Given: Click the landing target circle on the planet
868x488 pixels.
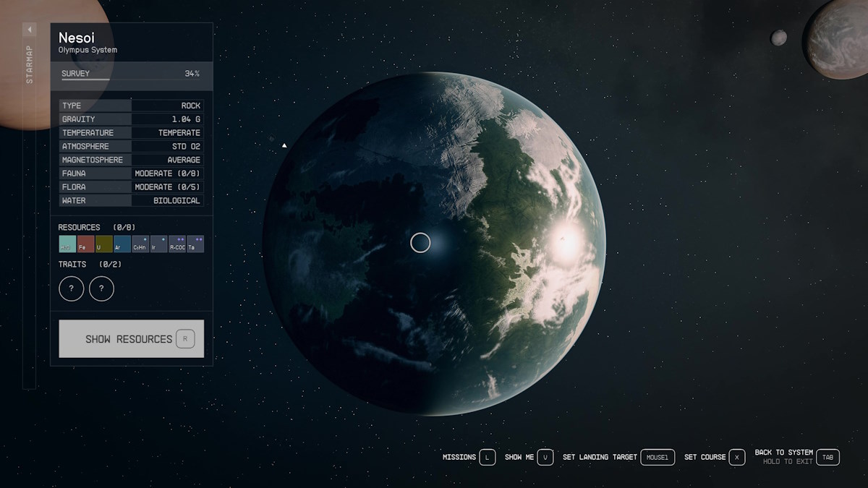Looking at the screenshot, I should 420,243.
